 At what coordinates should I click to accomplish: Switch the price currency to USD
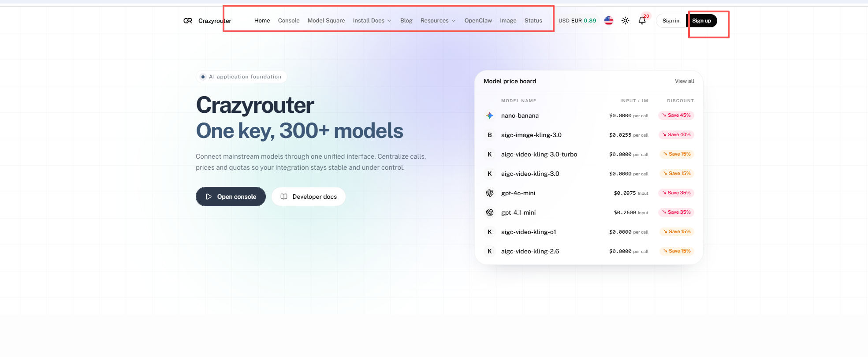pos(564,21)
